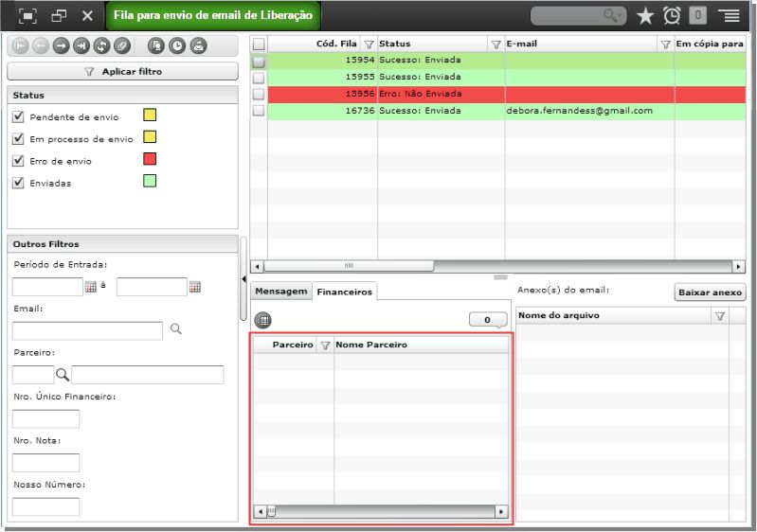Uncheck the Erro de envio filter
The width and height of the screenshot is (757, 532).
18,161
